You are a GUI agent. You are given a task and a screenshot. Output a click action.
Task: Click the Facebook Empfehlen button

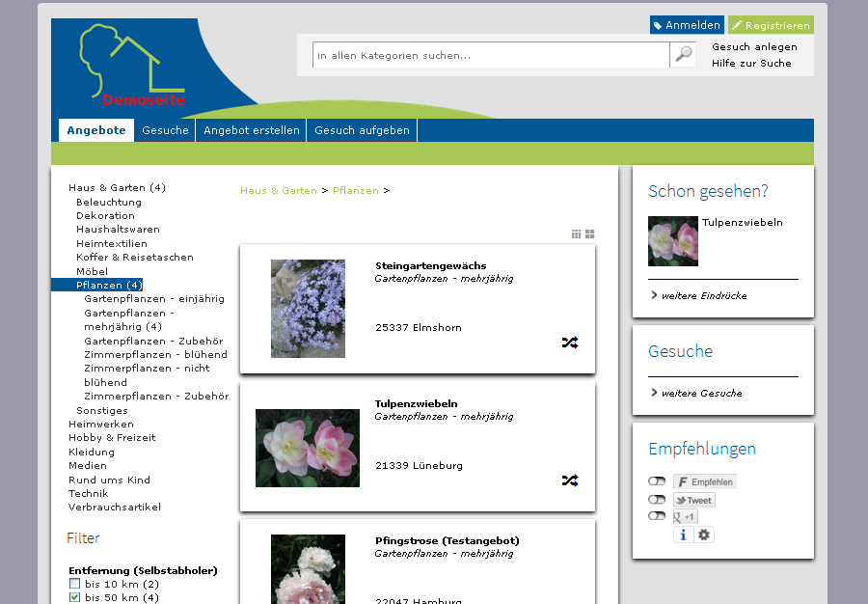coord(705,481)
